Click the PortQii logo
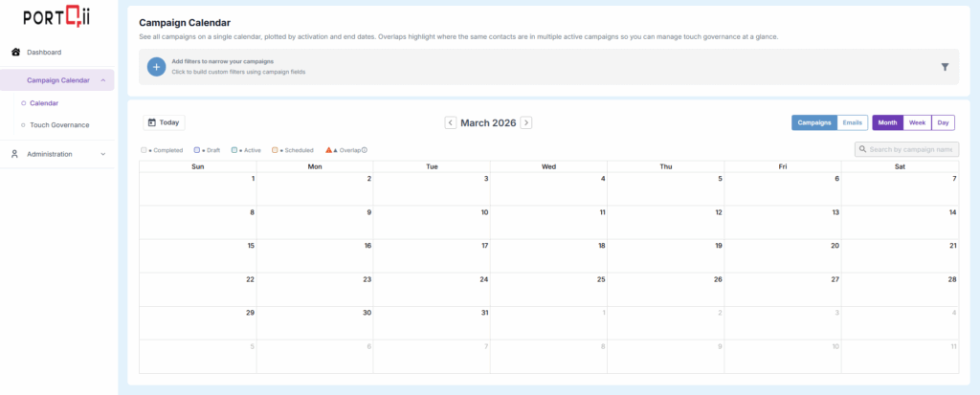The width and height of the screenshot is (980, 395). [x=57, y=17]
